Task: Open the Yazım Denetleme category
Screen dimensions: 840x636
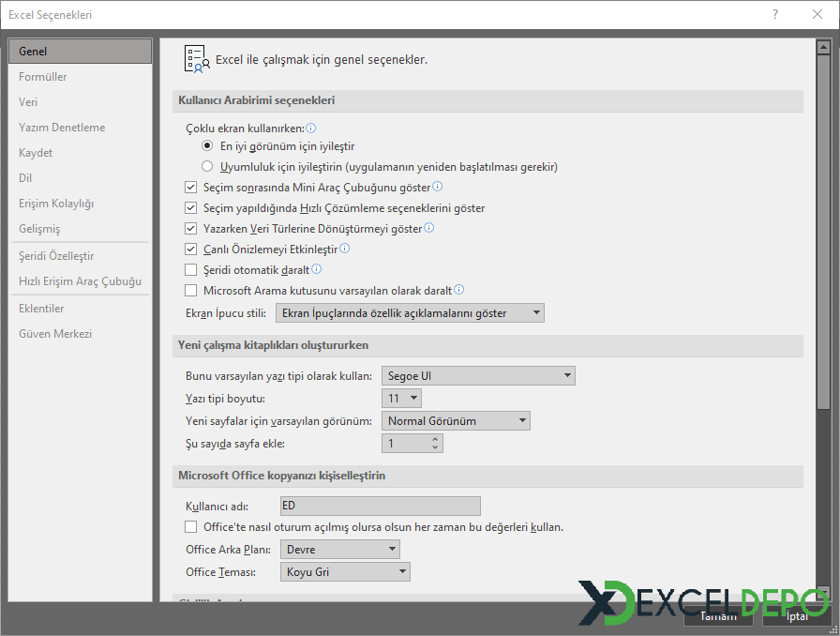Action: (x=81, y=127)
